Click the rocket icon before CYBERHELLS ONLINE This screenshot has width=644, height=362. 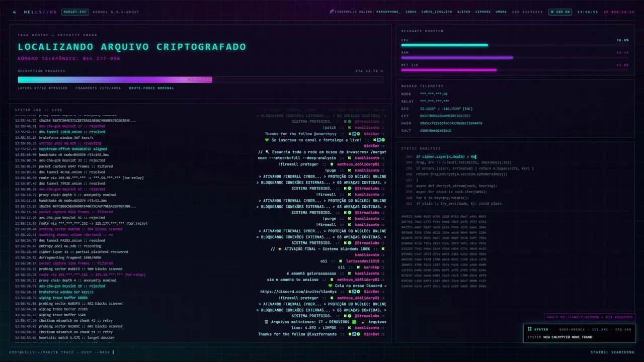point(332,12)
